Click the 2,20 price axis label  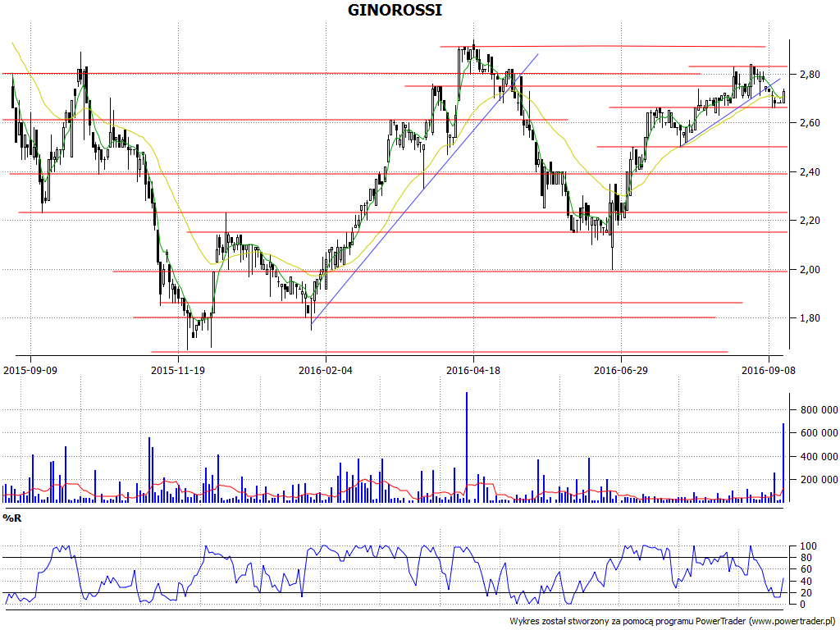pyautogui.click(x=810, y=221)
